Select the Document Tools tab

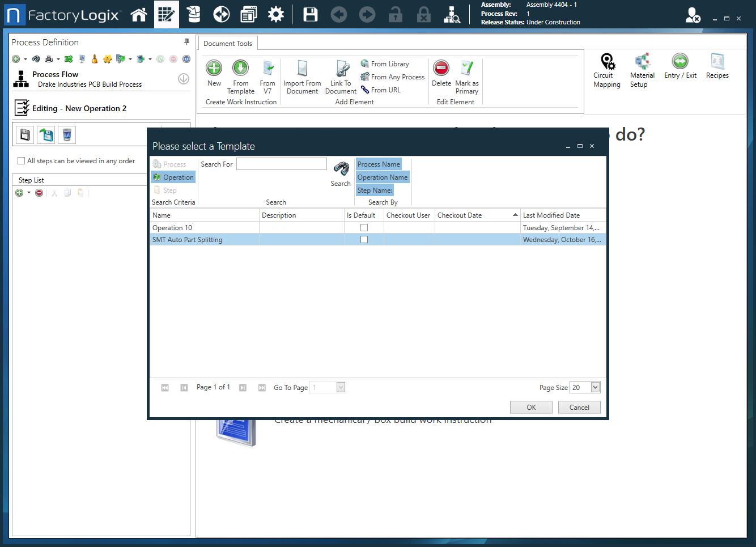[228, 44]
